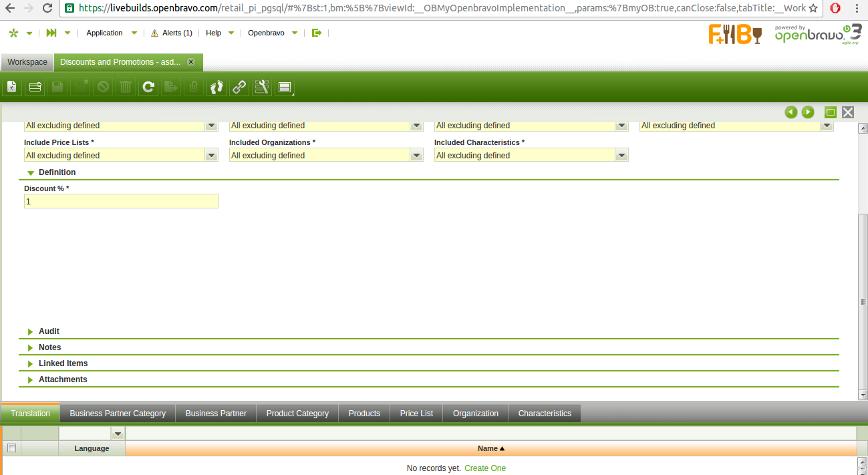Create a new document in form view
This screenshot has width=868, height=475.
[x=11, y=87]
